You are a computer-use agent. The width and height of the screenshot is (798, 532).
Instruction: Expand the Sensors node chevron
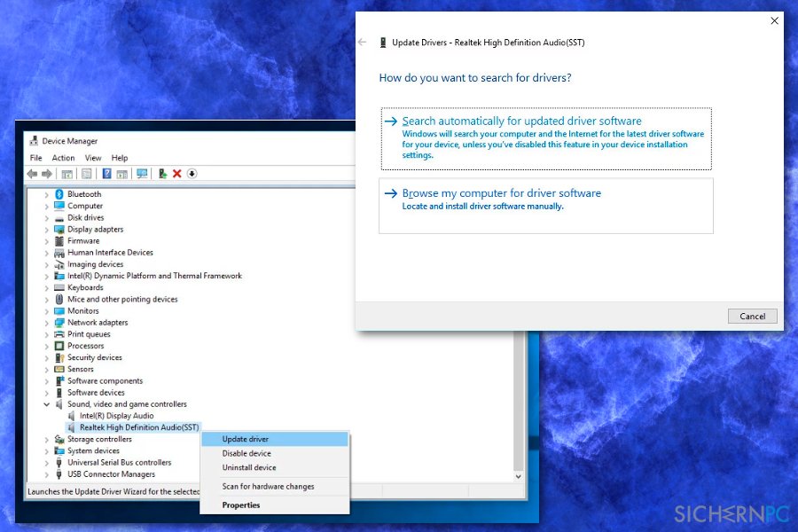click(x=46, y=370)
